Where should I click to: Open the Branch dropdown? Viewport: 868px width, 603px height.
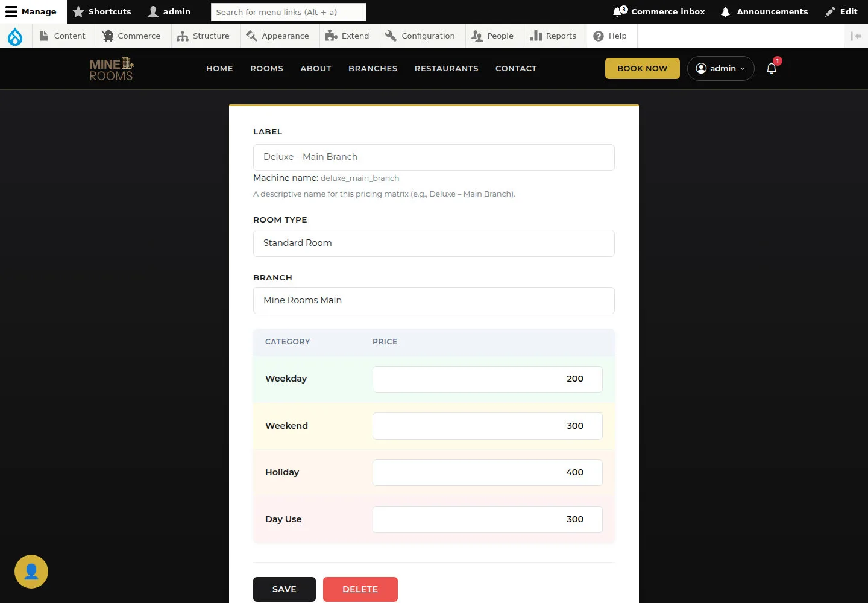coord(434,300)
